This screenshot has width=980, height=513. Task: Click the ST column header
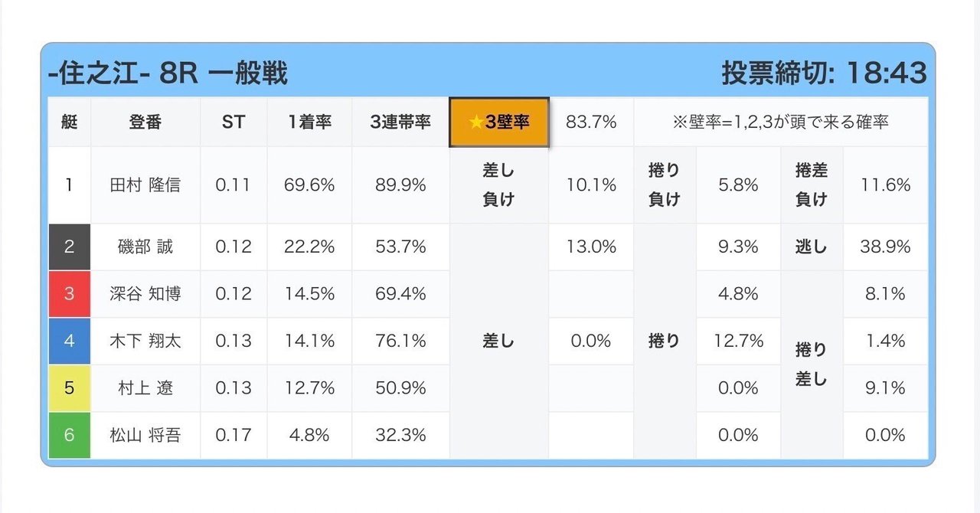pyautogui.click(x=234, y=123)
